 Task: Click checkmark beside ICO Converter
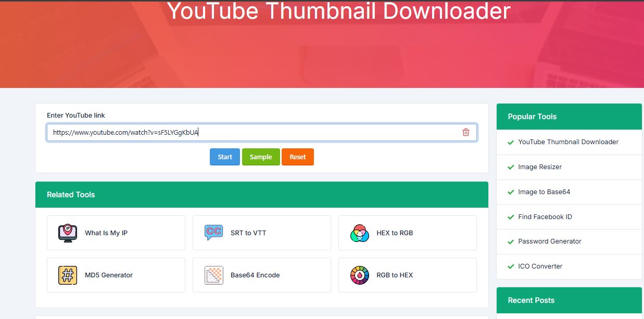click(511, 266)
